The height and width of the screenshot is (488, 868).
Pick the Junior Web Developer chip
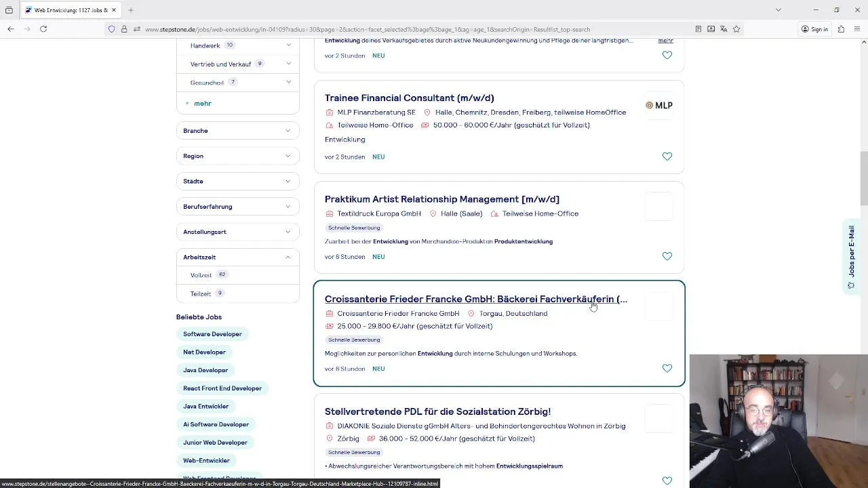(215, 443)
